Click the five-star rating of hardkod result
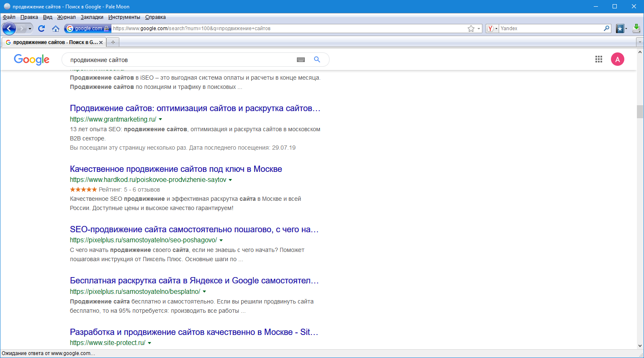Image resolution: width=644 pixels, height=358 pixels. pos(83,189)
